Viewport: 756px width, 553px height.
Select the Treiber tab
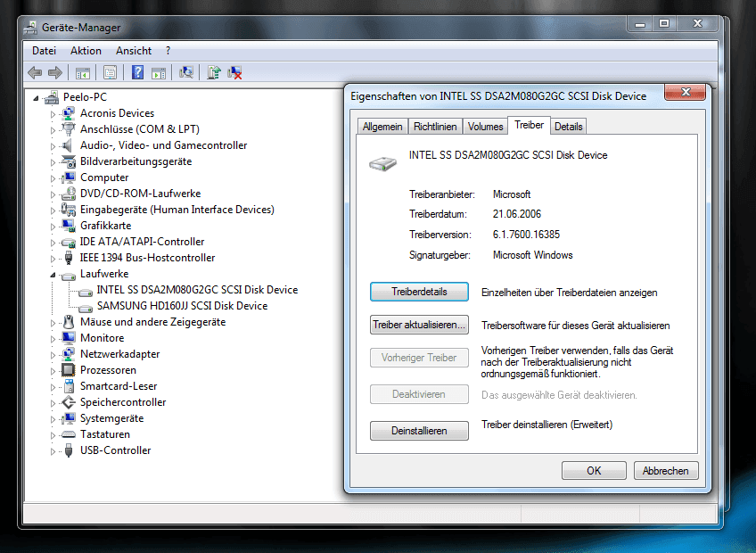(x=529, y=125)
